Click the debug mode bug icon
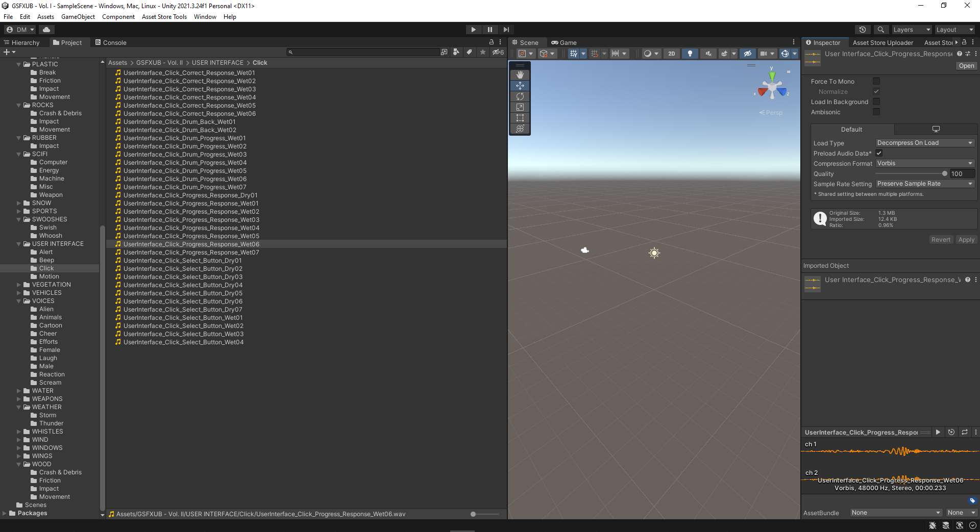This screenshot has height=532, width=980. pos(933,525)
